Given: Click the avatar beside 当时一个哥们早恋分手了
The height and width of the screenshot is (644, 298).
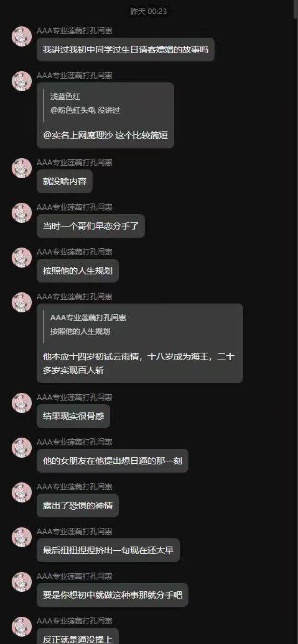Looking at the screenshot, I should pos(22,213).
